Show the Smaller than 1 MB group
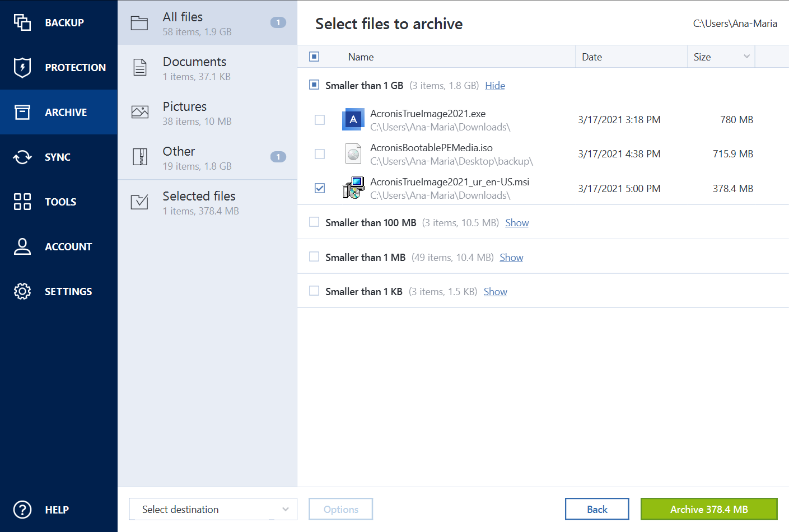789x532 pixels. point(511,258)
